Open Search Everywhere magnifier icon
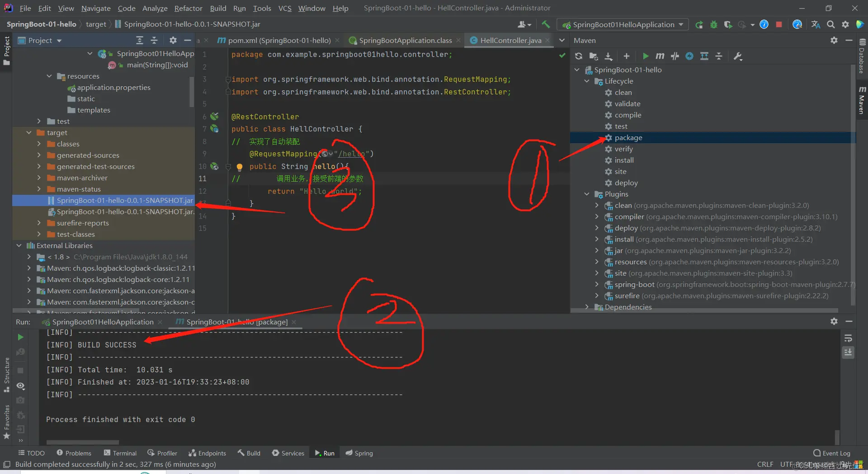 [x=830, y=24]
